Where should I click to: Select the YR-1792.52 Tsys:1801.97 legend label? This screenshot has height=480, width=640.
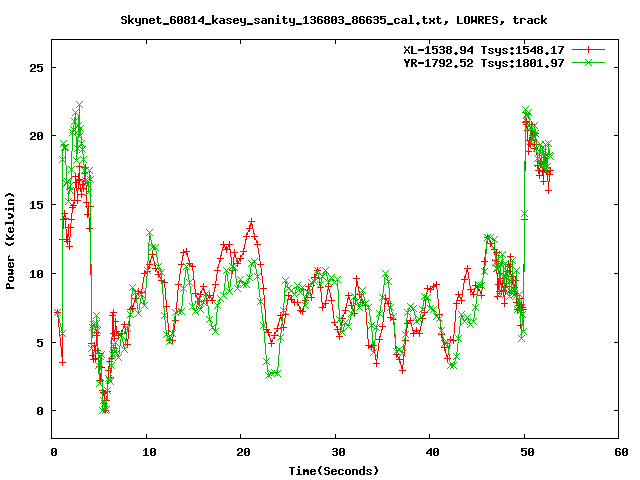pos(484,63)
